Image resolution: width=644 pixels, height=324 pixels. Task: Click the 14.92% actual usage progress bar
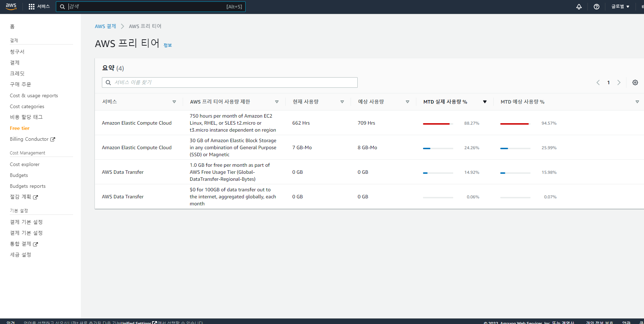pos(438,173)
